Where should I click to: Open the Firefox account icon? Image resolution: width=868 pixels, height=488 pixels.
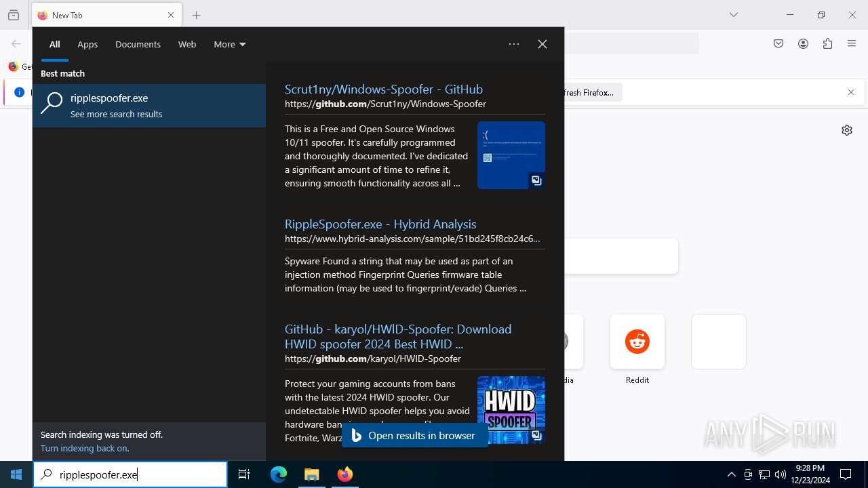(x=803, y=44)
